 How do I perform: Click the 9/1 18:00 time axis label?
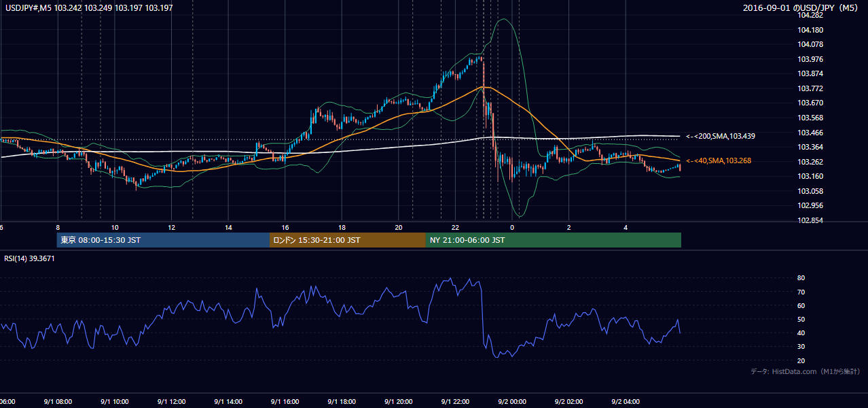click(342, 401)
